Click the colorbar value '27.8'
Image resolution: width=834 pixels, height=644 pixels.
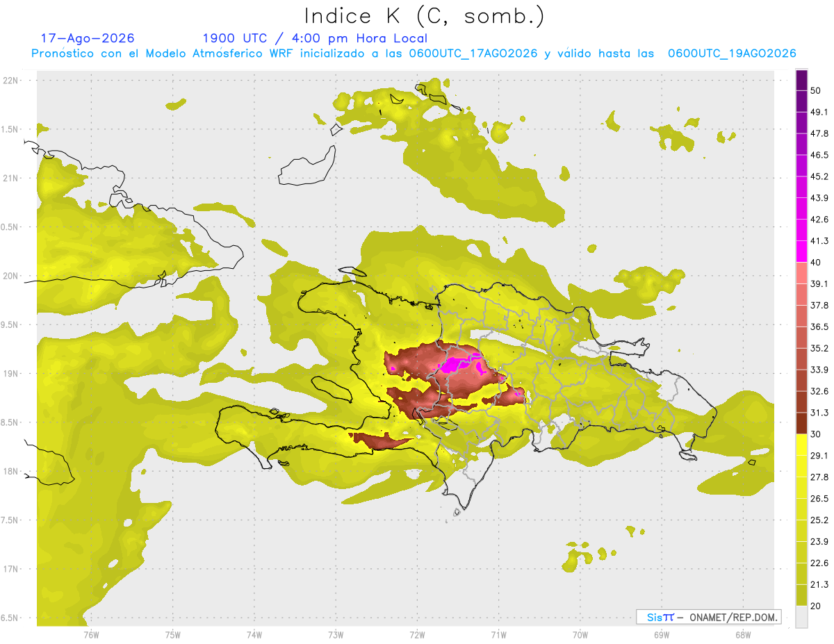[x=820, y=477]
